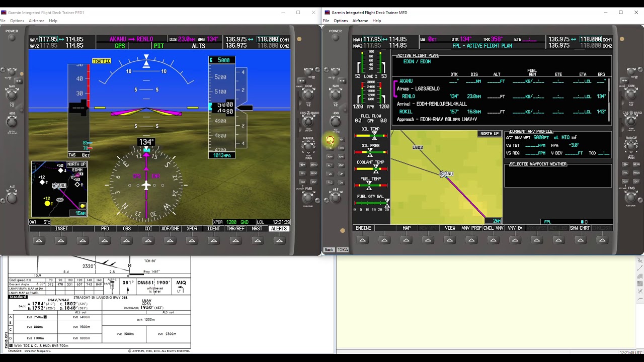The height and width of the screenshot is (362, 644).
Task: Open PROC key on MFD right bezel
Action: [x=636, y=173]
